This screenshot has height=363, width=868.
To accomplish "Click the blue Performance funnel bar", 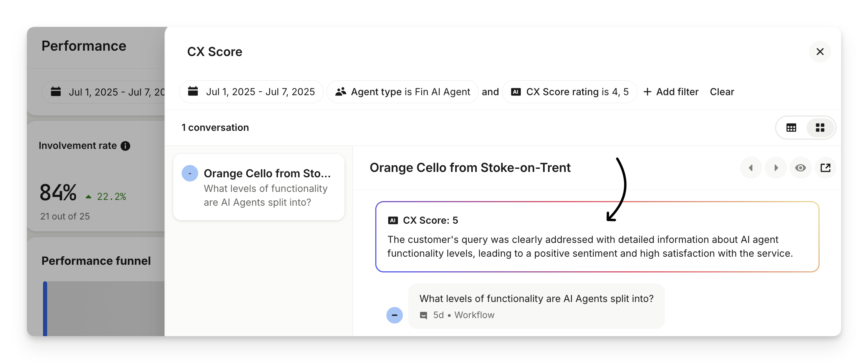I will coord(45,309).
